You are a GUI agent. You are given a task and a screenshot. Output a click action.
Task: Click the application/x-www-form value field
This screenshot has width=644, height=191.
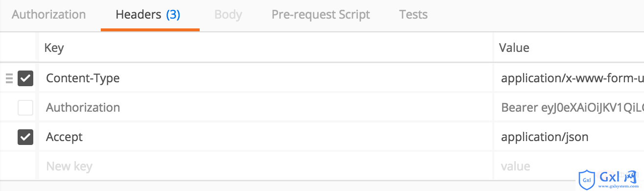(569, 78)
